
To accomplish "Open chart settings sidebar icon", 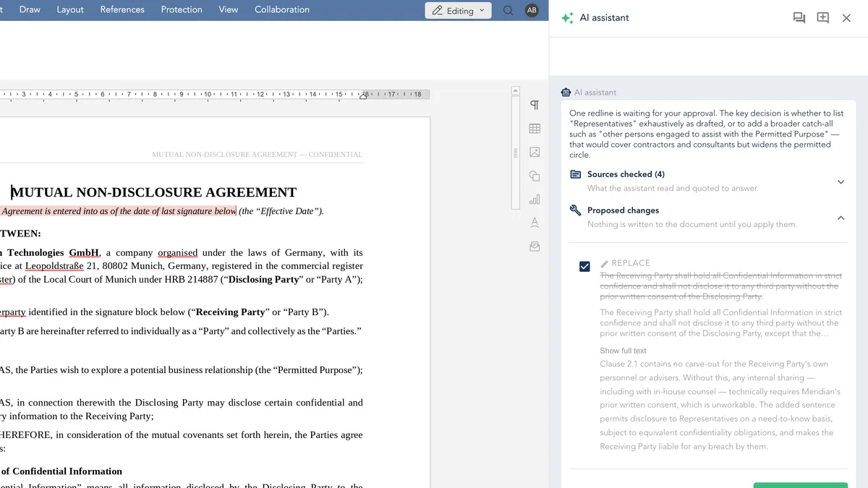I will (x=535, y=200).
